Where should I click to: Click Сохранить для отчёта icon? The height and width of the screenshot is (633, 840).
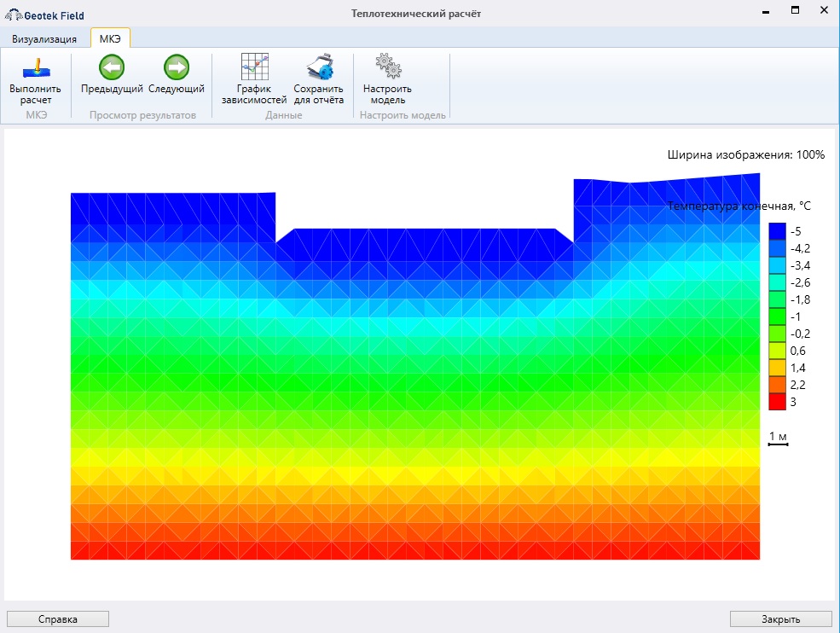click(318, 80)
